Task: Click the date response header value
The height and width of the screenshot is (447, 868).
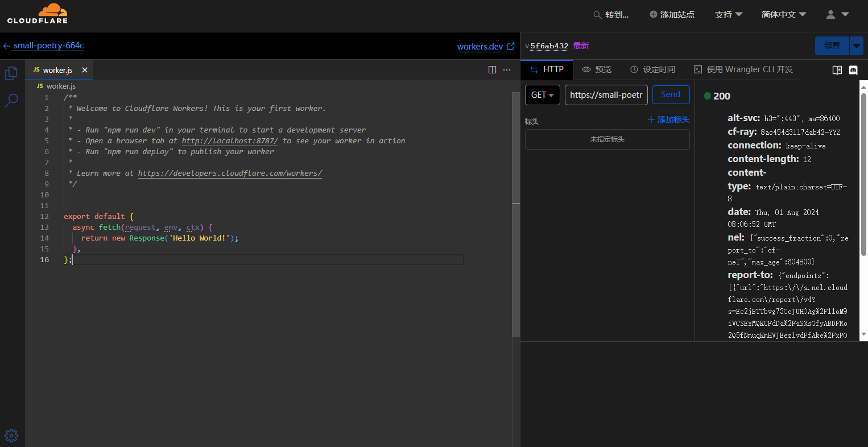Action: 774,218
